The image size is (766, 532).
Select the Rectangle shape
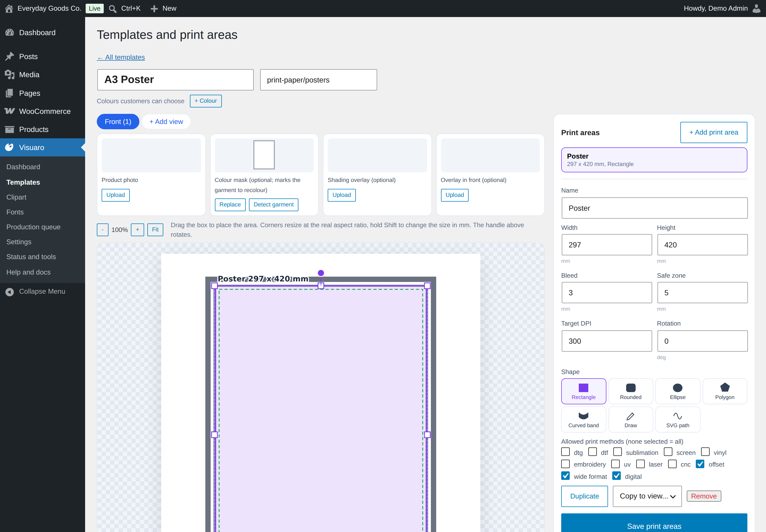583,391
